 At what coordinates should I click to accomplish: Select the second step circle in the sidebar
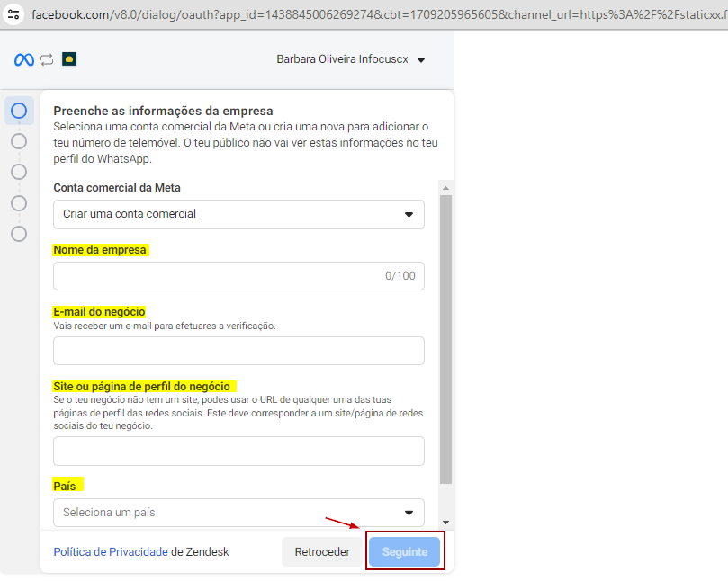pos(19,141)
